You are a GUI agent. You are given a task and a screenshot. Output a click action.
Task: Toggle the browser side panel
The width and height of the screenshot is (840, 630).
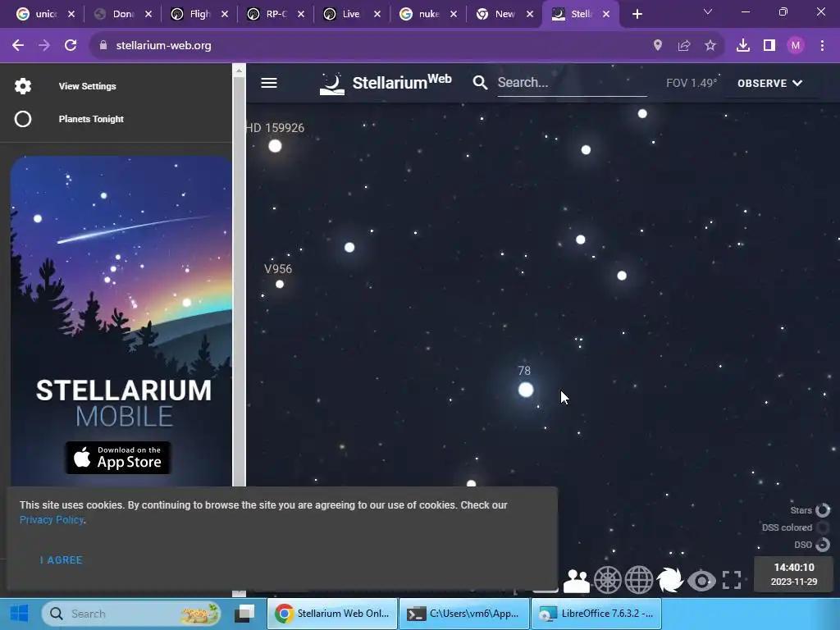tap(769, 46)
